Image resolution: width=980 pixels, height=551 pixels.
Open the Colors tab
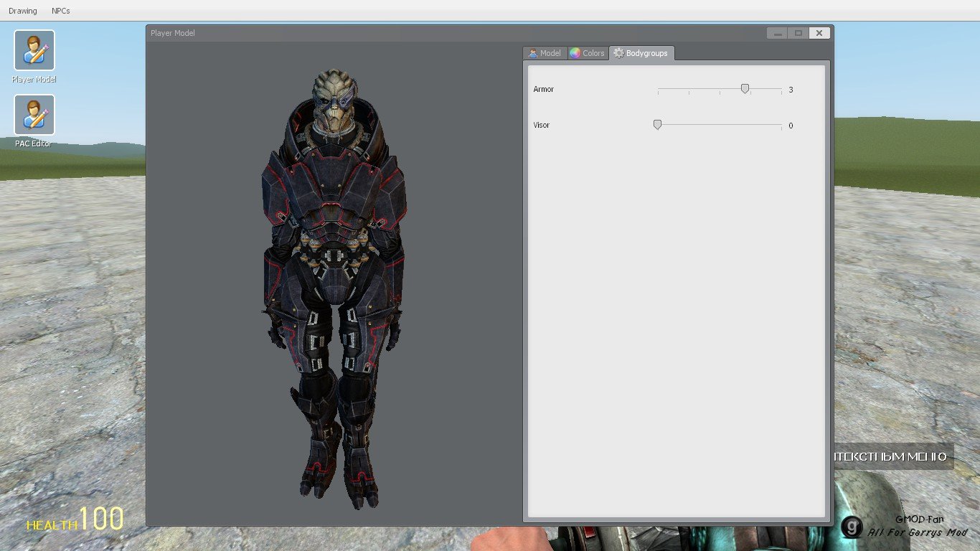[x=588, y=53]
